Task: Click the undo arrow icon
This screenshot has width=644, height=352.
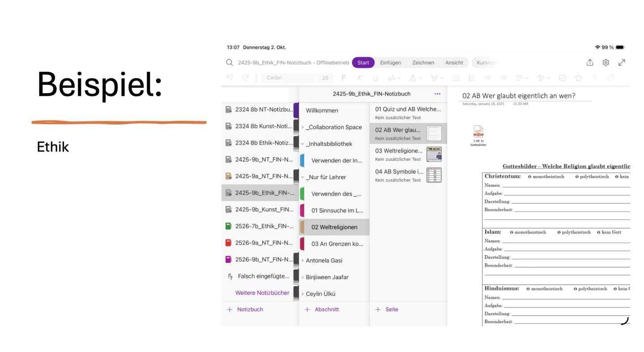Action: [x=230, y=78]
